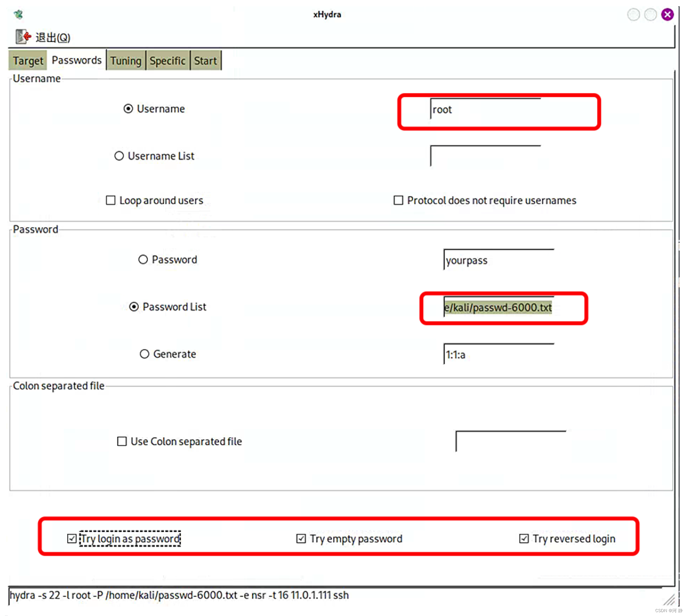The image size is (688, 616).
Task: Enable Loop around users checkbox
Action: 111,200
